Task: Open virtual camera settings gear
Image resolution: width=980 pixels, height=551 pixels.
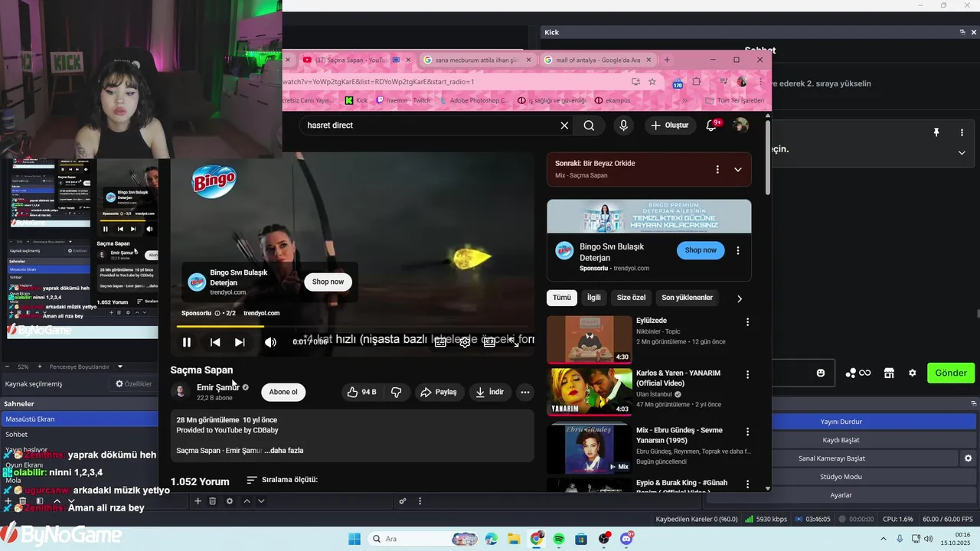Action: (968, 458)
